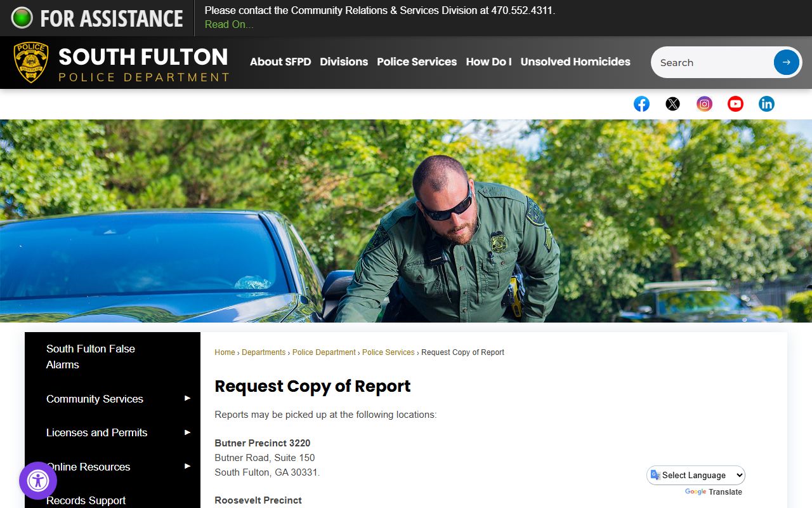Click the Read On... link
The image size is (812, 508).
229,24
